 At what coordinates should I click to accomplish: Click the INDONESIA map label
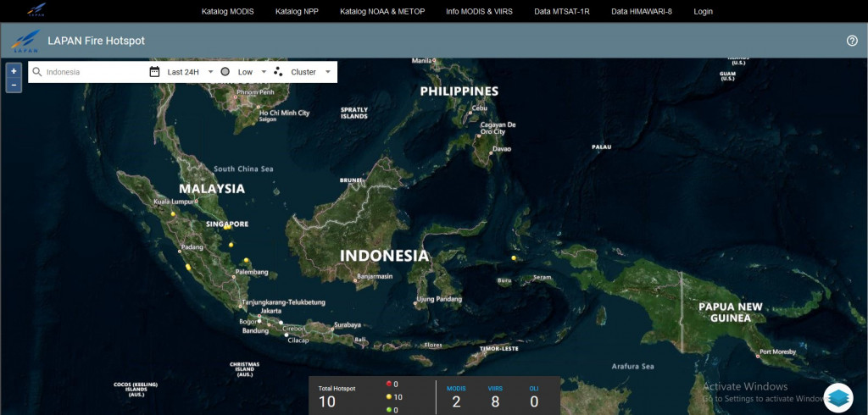(384, 256)
